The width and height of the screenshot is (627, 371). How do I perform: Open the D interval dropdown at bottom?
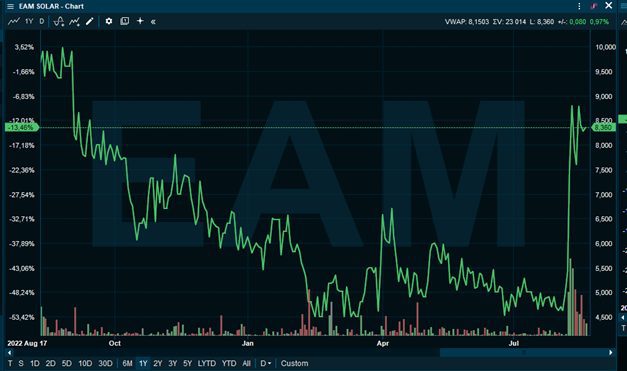tap(266, 363)
